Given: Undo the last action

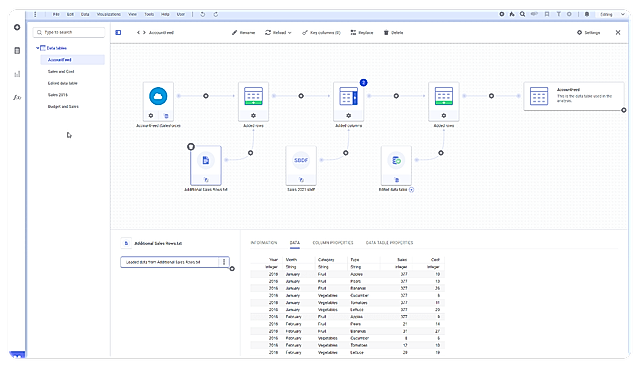Looking at the screenshot, I should pos(202,14).
